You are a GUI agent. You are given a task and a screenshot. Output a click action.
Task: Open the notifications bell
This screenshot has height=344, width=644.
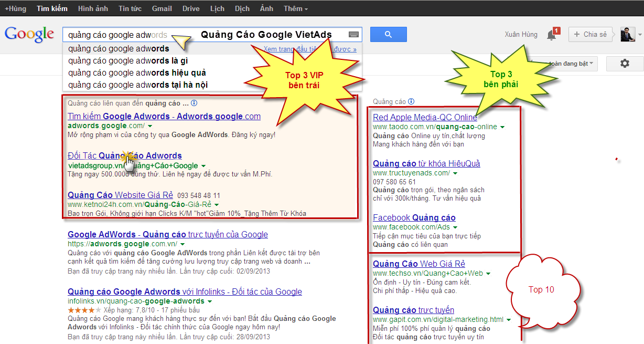point(552,35)
